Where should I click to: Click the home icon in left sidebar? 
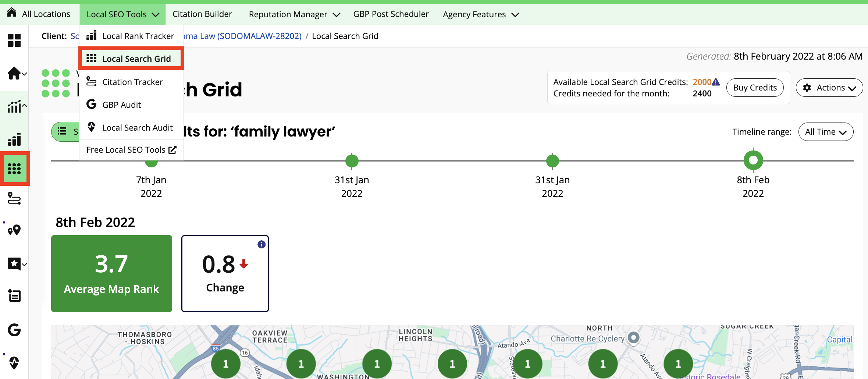[14, 73]
